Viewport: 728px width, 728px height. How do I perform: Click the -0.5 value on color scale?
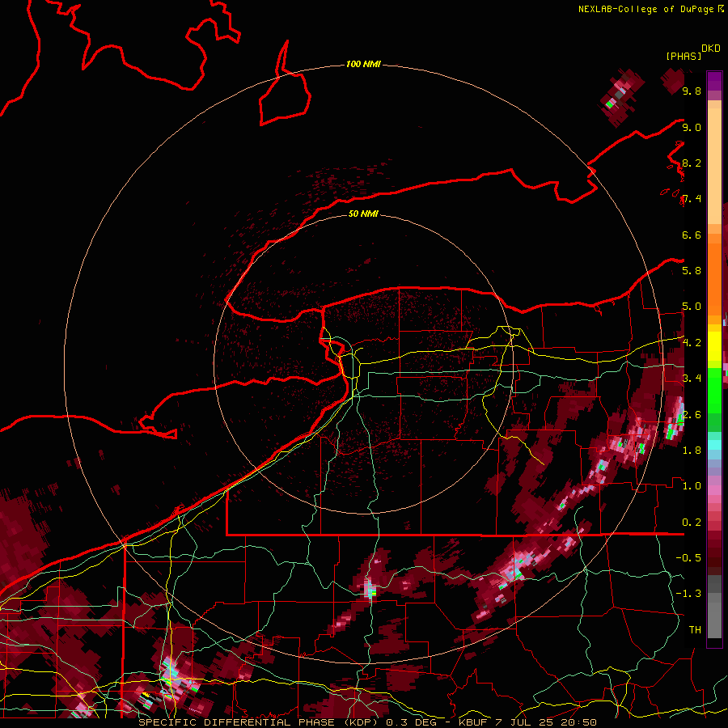point(688,557)
